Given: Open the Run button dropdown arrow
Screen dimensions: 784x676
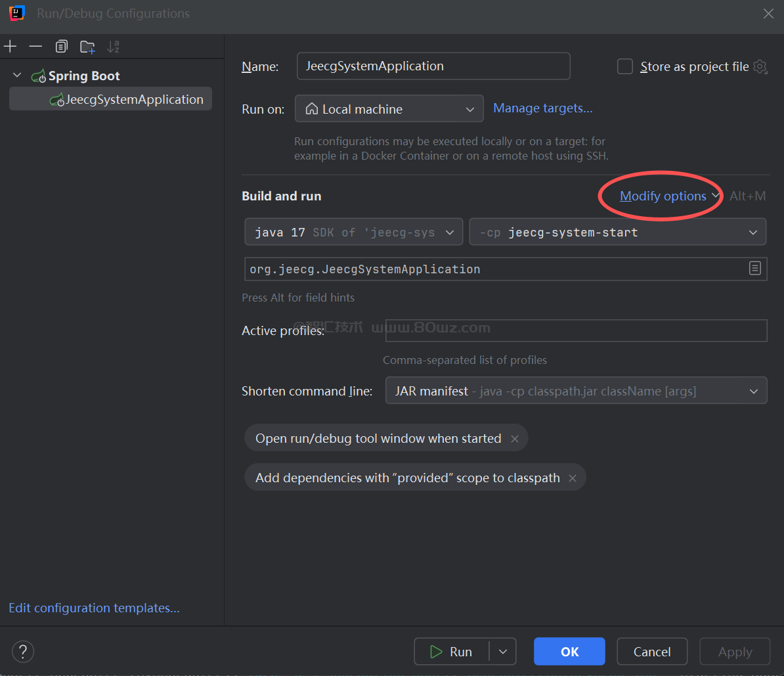Looking at the screenshot, I should coord(503,652).
